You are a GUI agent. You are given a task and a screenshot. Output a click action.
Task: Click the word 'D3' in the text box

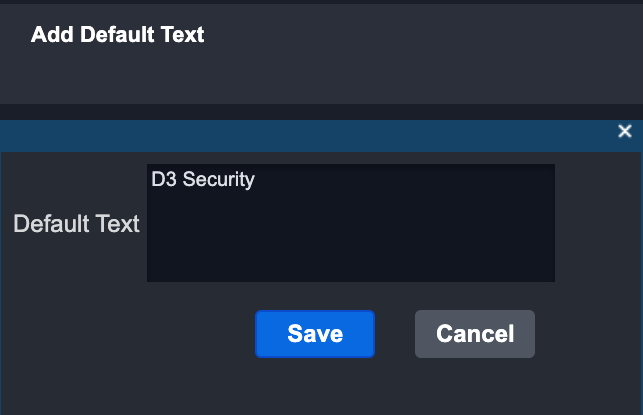click(162, 180)
